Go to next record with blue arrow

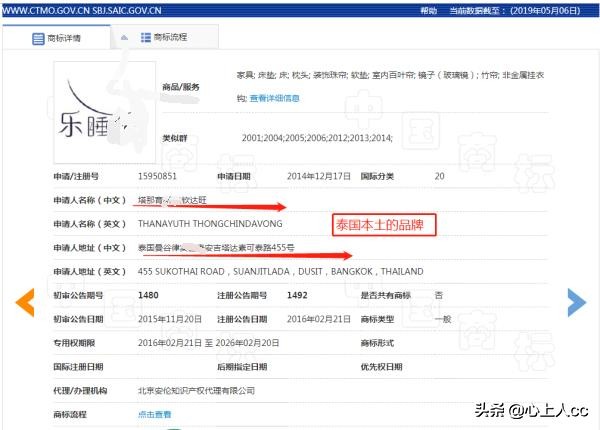[576, 302]
